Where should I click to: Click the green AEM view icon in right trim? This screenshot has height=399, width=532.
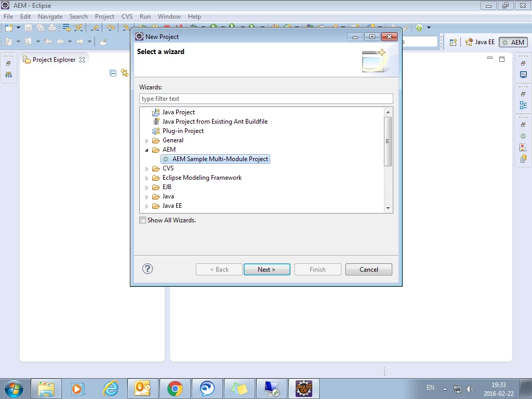coord(523,136)
